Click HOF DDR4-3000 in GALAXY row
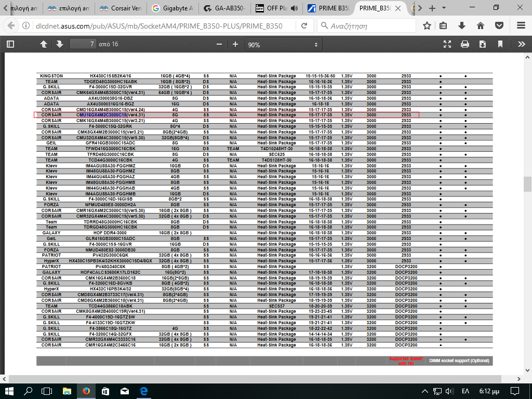The height and width of the screenshot is (399, 532). click(110, 233)
